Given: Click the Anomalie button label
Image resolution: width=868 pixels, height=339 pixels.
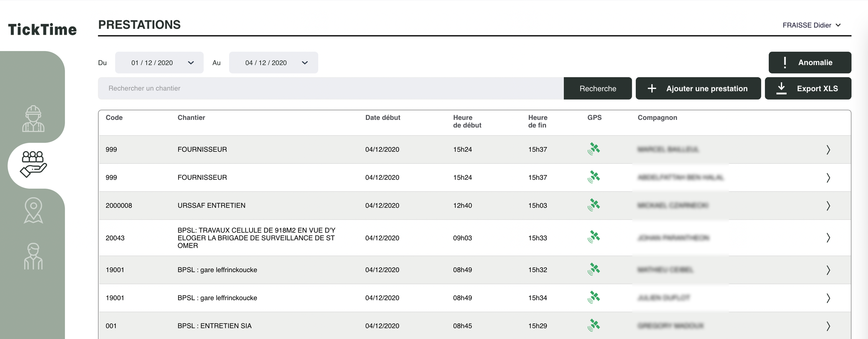Looking at the screenshot, I should coord(815,62).
